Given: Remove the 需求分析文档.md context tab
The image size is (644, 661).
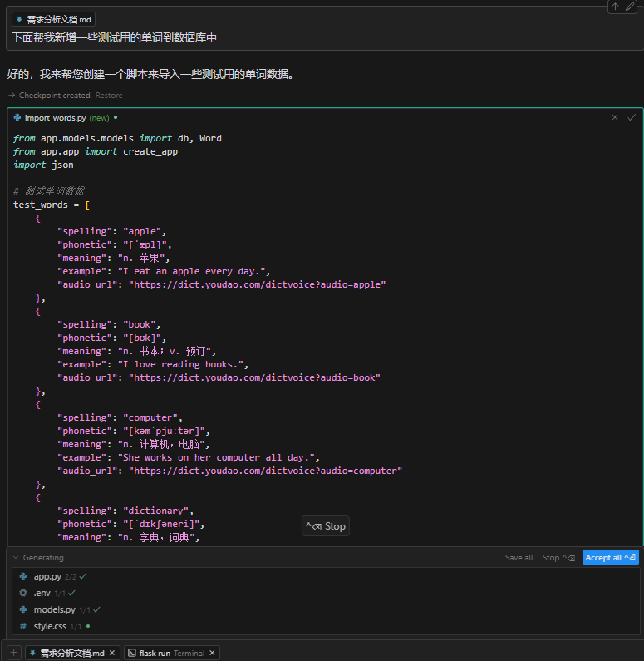Looking at the screenshot, I should coord(112,653).
